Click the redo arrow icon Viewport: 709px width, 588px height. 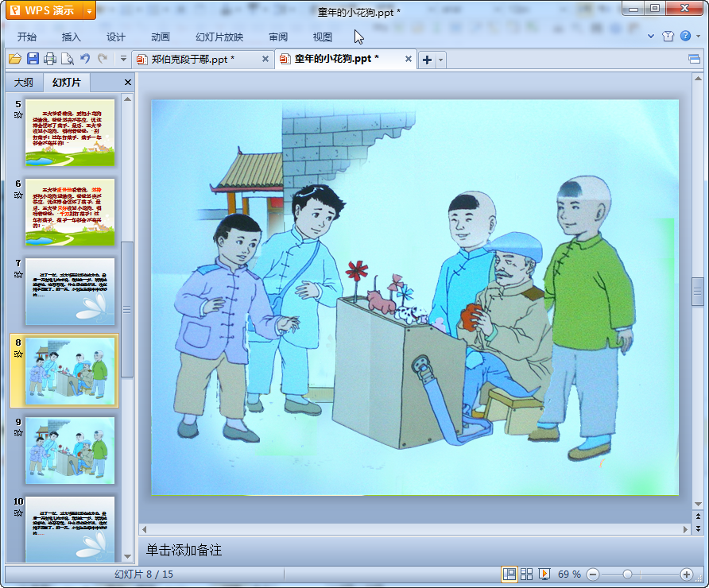coord(103,58)
